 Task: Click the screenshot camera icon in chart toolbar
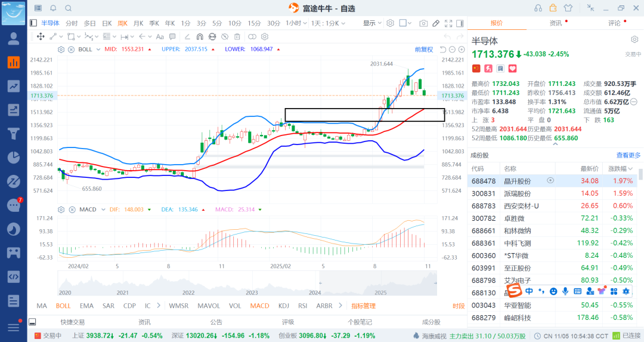(423, 23)
